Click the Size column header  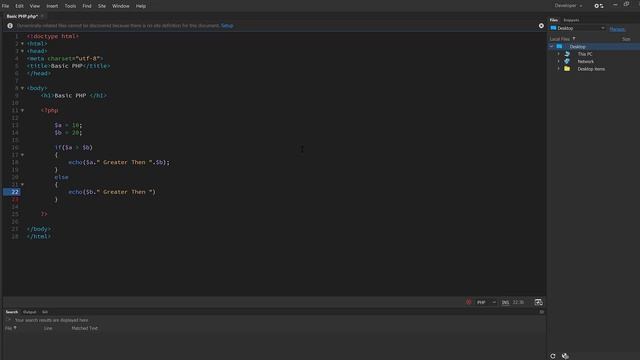626,39
